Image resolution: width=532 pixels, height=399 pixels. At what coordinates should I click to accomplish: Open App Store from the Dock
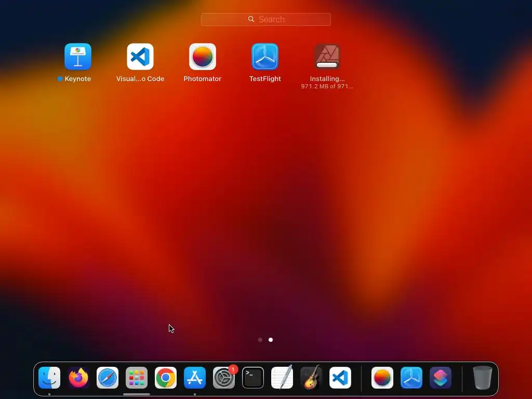tap(195, 378)
